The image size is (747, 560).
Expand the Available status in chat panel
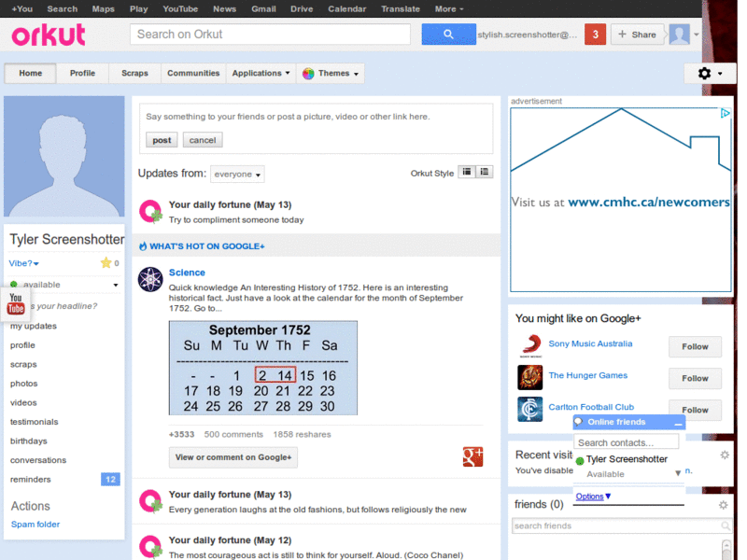[x=678, y=473]
